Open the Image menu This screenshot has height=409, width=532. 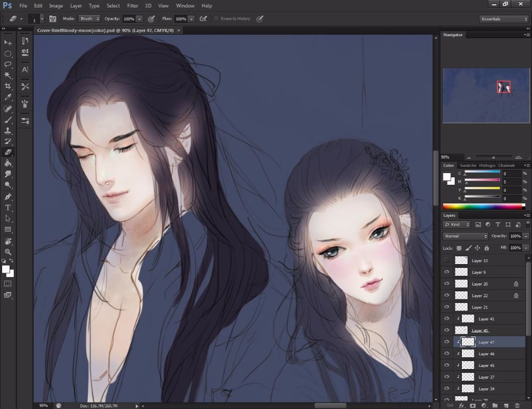coord(56,6)
